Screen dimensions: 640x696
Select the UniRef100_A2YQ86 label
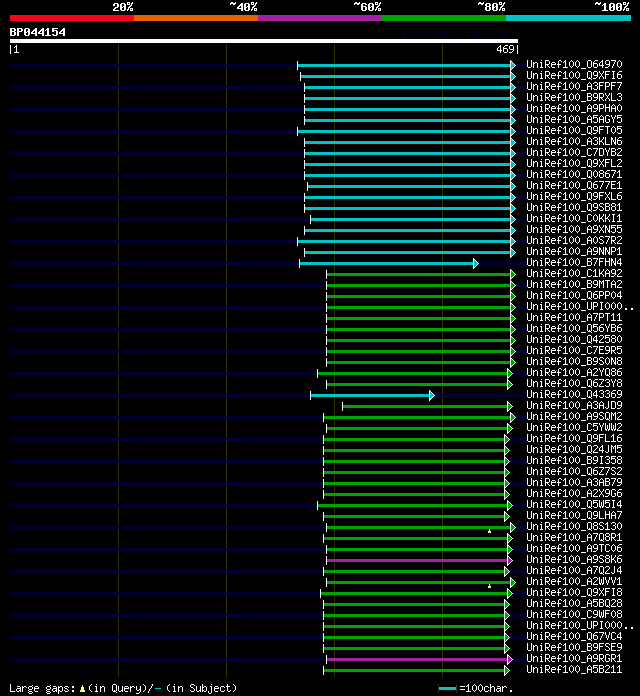pyautogui.click(x=574, y=372)
